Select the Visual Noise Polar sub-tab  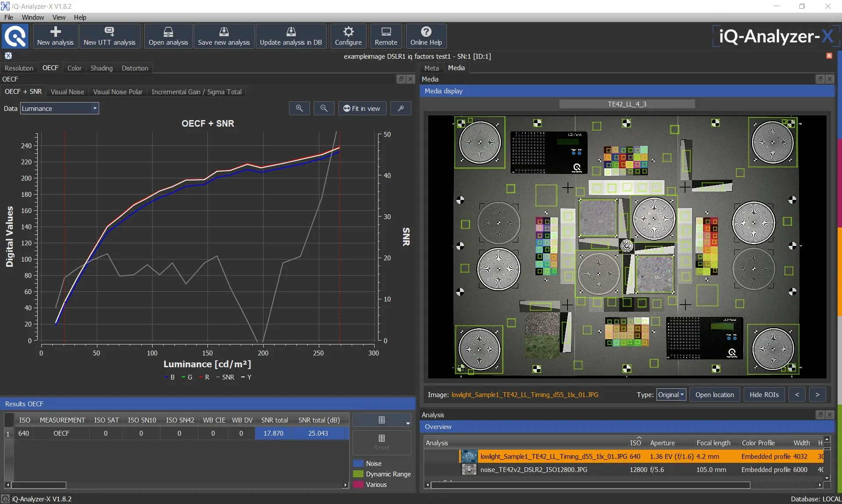click(x=118, y=92)
